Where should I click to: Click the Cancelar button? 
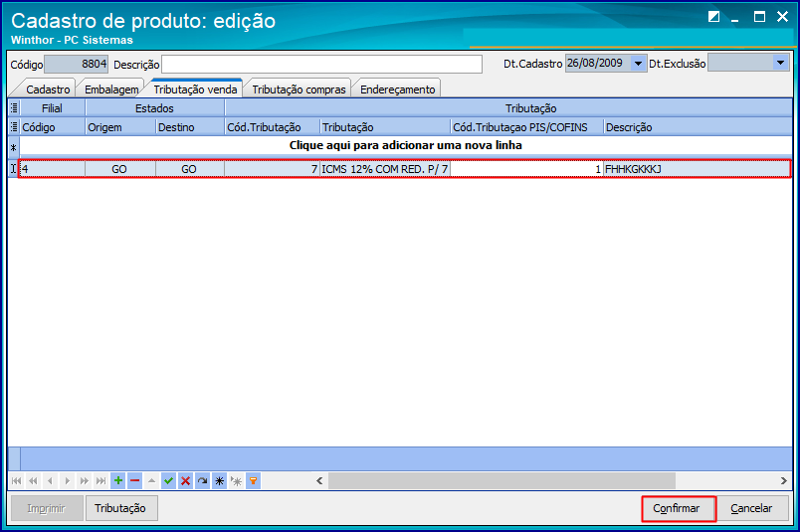coord(751,508)
